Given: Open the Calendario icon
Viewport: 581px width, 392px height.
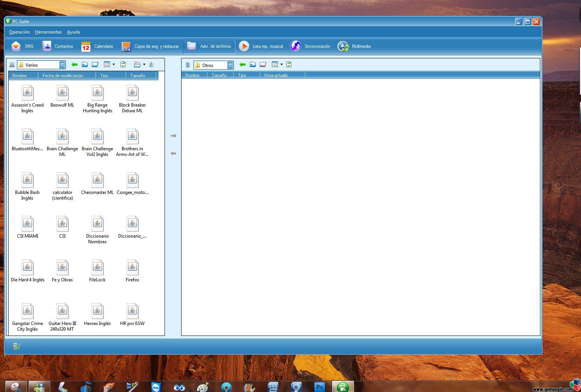Looking at the screenshot, I should click(86, 46).
